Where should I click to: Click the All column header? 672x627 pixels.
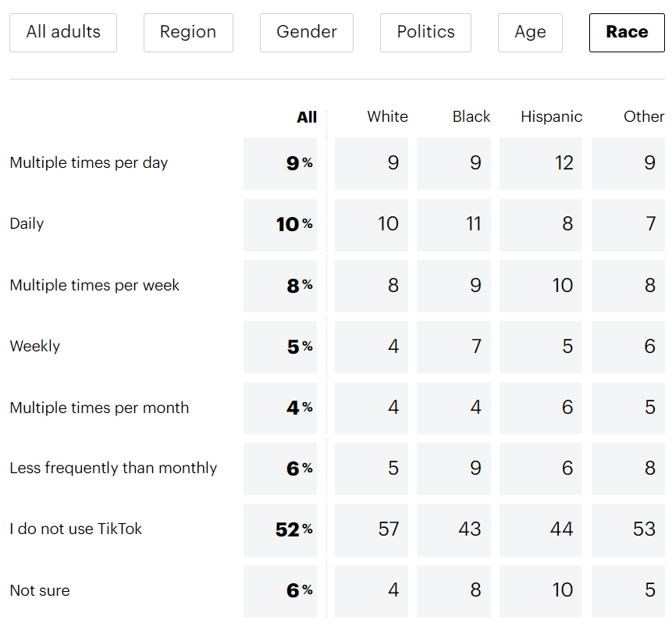(x=307, y=117)
